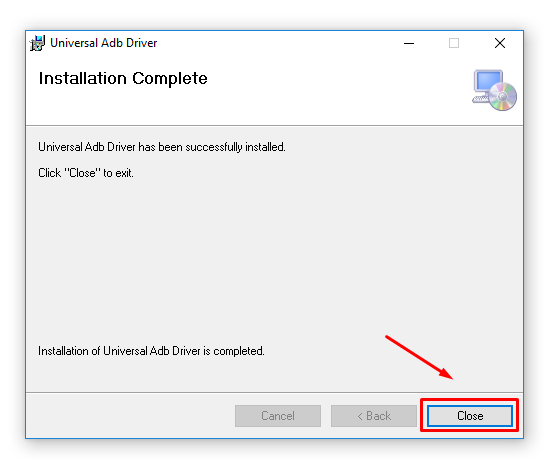Click the disabled Back button
Screen dimensions: 552x467
[374, 416]
